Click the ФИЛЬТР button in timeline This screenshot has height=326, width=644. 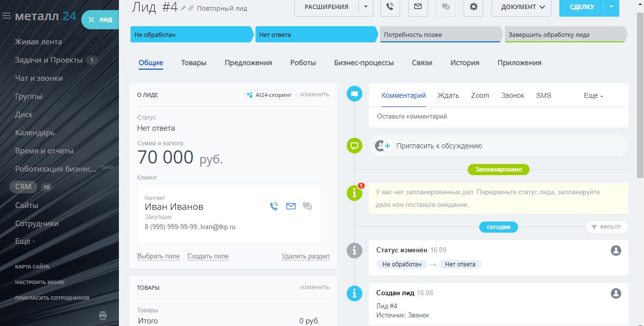(x=607, y=227)
